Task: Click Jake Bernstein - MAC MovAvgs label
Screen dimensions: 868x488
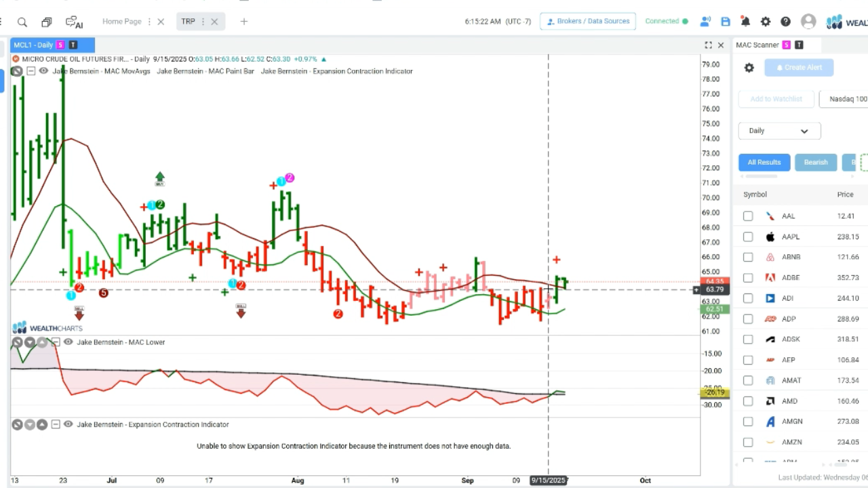Action: (102, 70)
